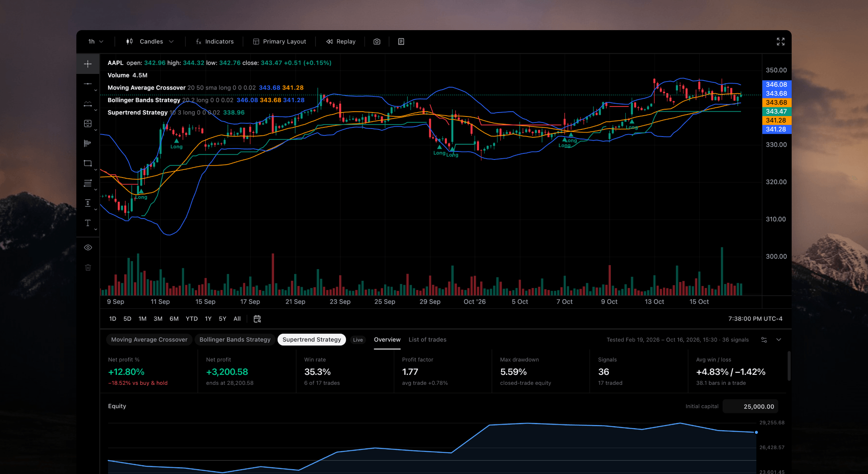Show All chart history range
Image resolution: width=868 pixels, height=474 pixels.
click(x=237, y=319)
